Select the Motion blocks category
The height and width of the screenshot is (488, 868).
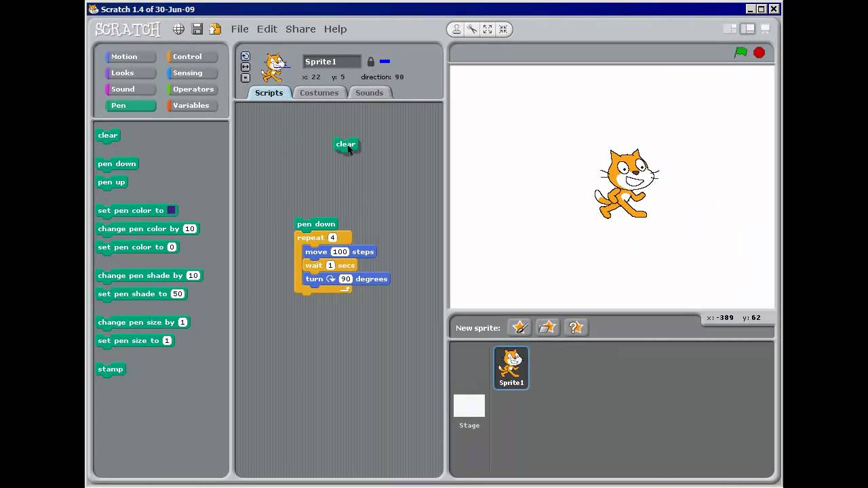click(x=130, y=57)
